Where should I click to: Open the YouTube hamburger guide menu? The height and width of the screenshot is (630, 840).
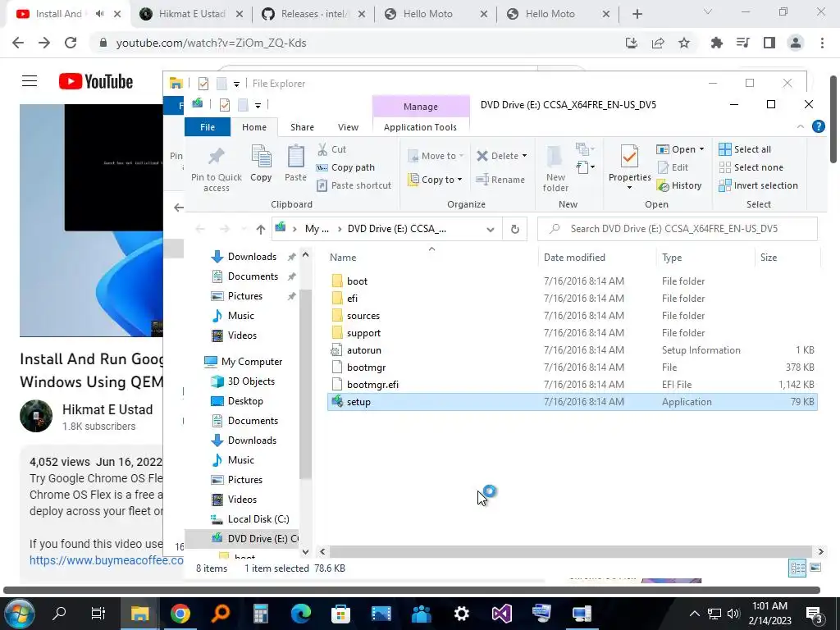[x=30, y=81]
